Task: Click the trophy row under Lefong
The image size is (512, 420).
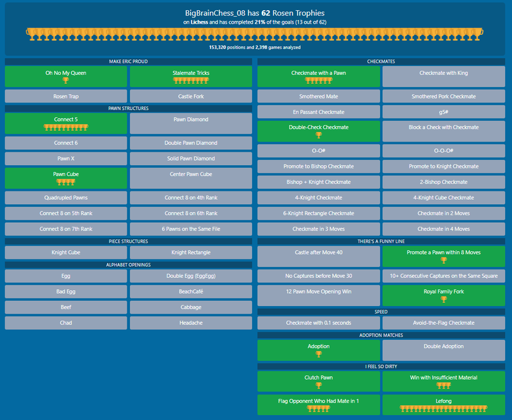Action: 444,408
